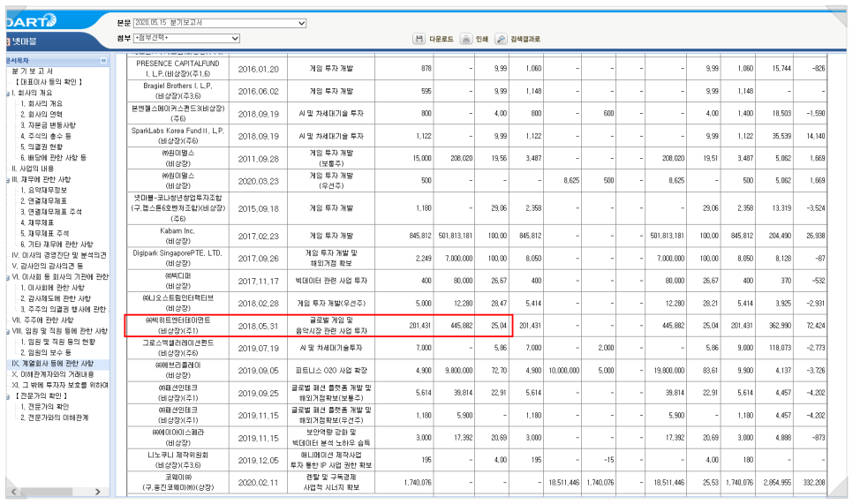Click the Bragiel Brothers I, L.P. cell
Viewport: 853px width, 504px height.
click(177, 91)
